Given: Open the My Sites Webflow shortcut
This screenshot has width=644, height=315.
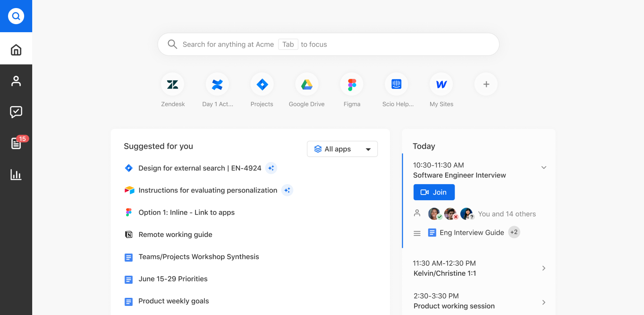Looking at the screenshot, I should tap(441, 84).
